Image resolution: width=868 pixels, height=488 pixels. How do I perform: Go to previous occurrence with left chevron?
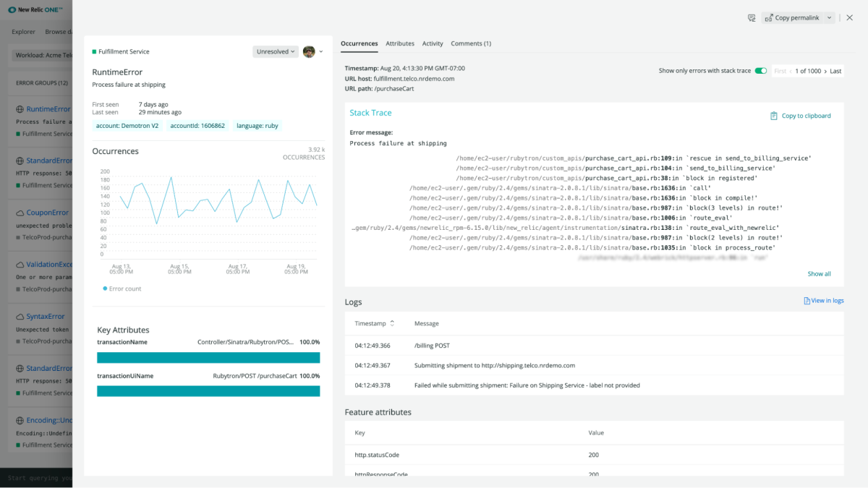pyautogui.click(x=791, y=71)
